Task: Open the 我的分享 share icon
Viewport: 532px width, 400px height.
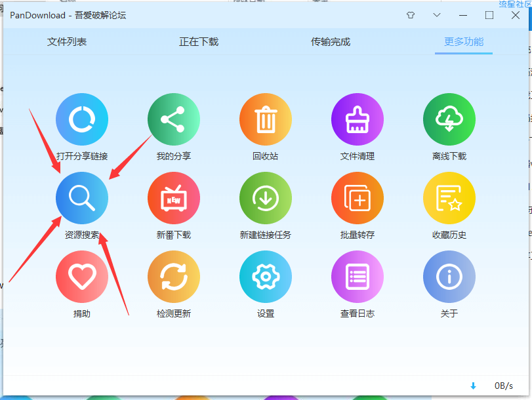Action: pos(174,119)
